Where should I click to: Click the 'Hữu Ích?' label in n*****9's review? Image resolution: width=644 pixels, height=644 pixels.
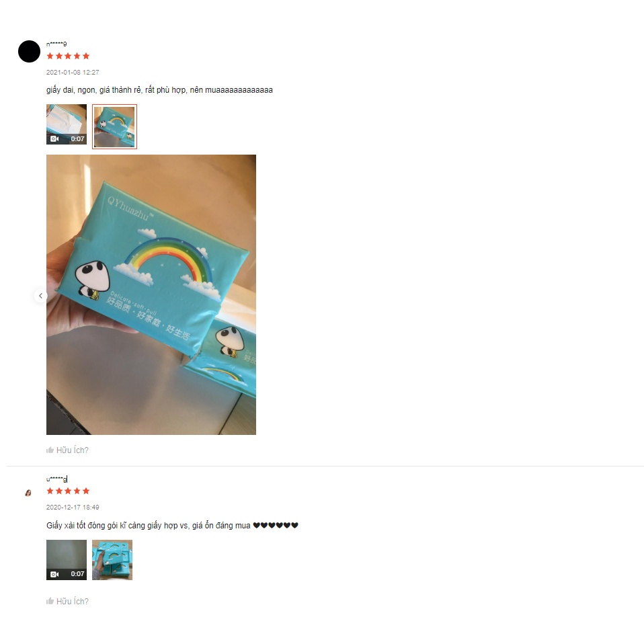(73, 450)
